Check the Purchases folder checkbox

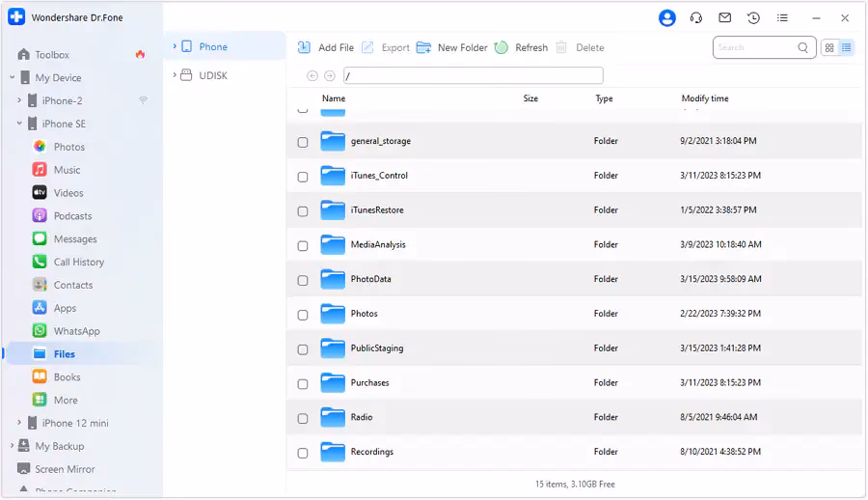coord(303,383)
